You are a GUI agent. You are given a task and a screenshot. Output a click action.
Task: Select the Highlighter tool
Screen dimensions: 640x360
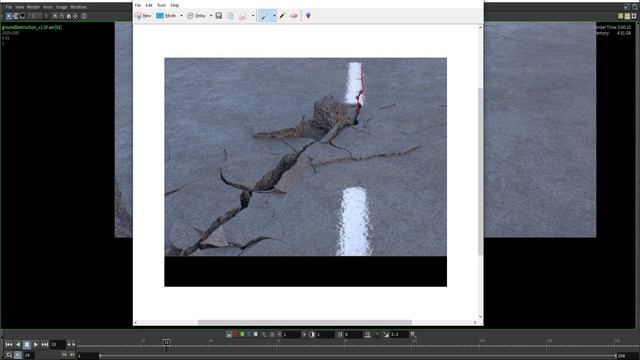(282, 16)
